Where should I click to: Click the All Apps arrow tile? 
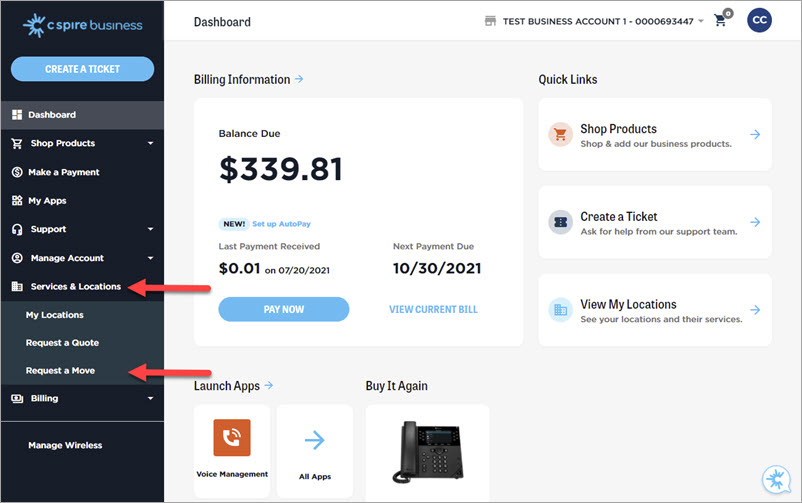[315, 440]
